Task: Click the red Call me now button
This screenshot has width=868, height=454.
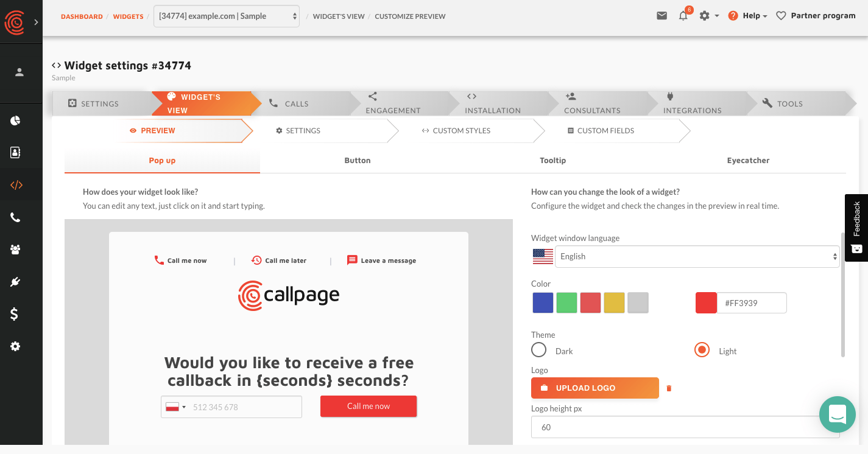Action: [x=369, y=406]
